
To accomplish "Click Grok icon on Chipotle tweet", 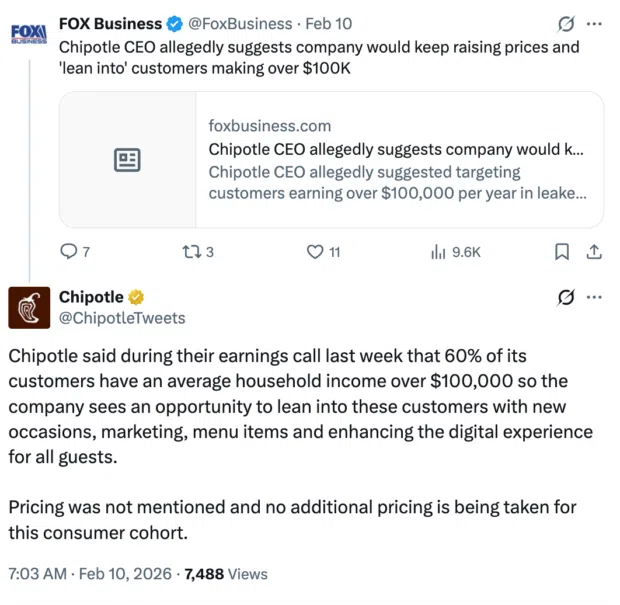I will [565, 297].
